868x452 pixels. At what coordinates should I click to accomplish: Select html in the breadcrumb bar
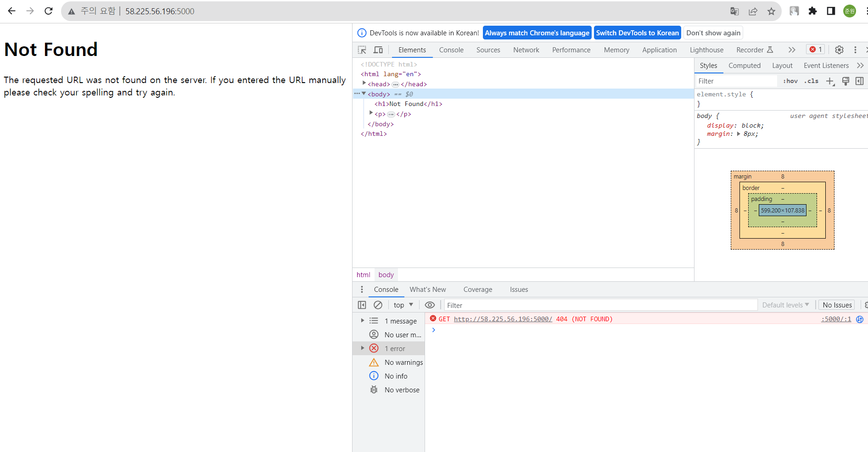tap(363, 275)
